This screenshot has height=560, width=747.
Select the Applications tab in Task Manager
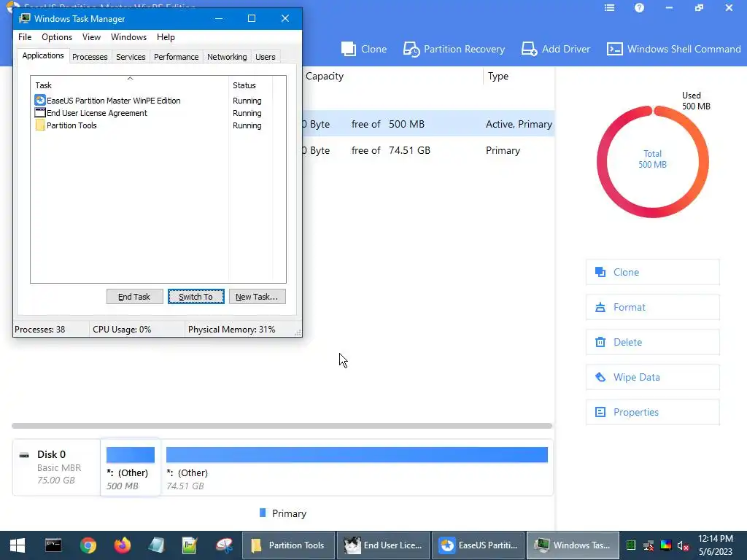pyautogui.click(x=43, y=55)
